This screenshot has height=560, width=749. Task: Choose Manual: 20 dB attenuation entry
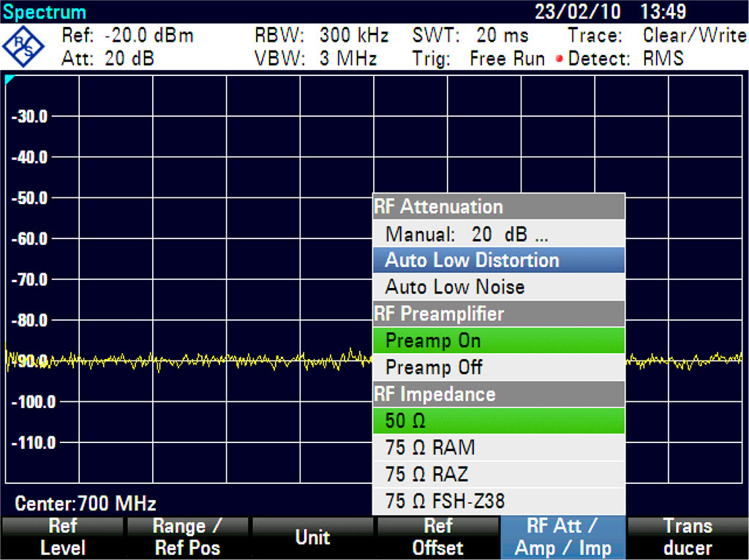click(499, 234)
